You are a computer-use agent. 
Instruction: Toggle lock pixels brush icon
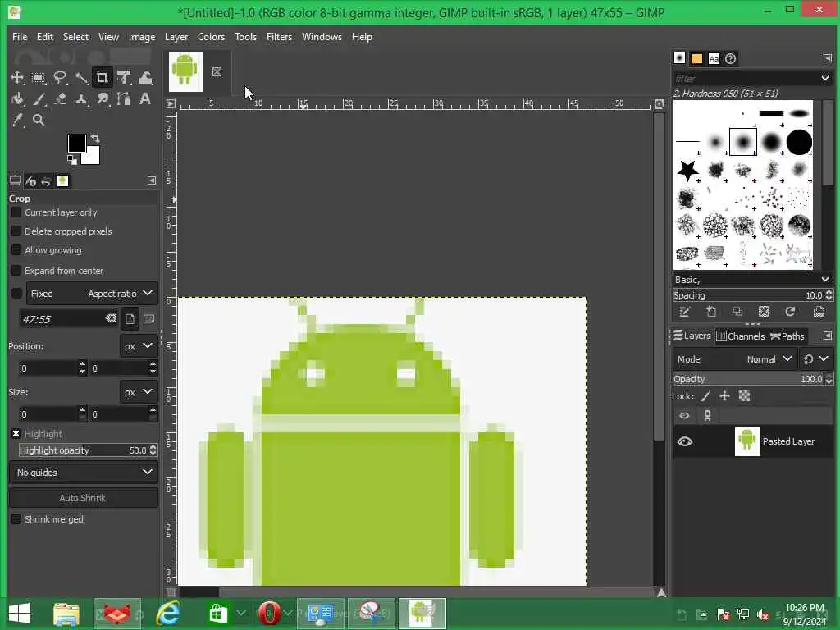click(x=706, y=396)
